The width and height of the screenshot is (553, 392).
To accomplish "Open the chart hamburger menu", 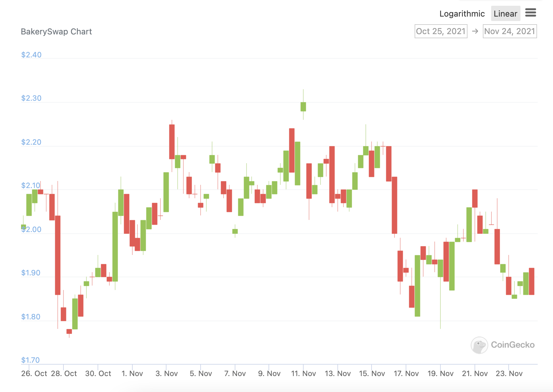I will [531, 13].
